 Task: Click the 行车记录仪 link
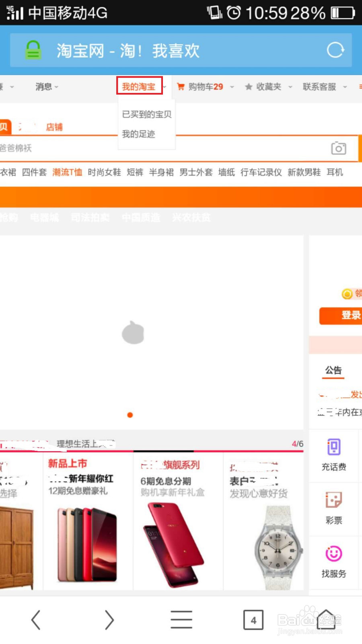click(x=261, y=172)
